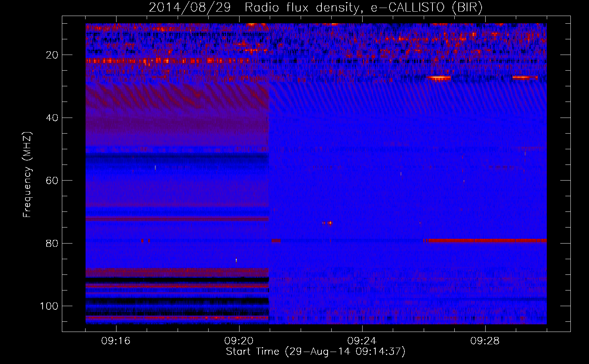Click the 100 MHz frequency tick label
This screenshot has width=589, height=364.
[49, 306]
